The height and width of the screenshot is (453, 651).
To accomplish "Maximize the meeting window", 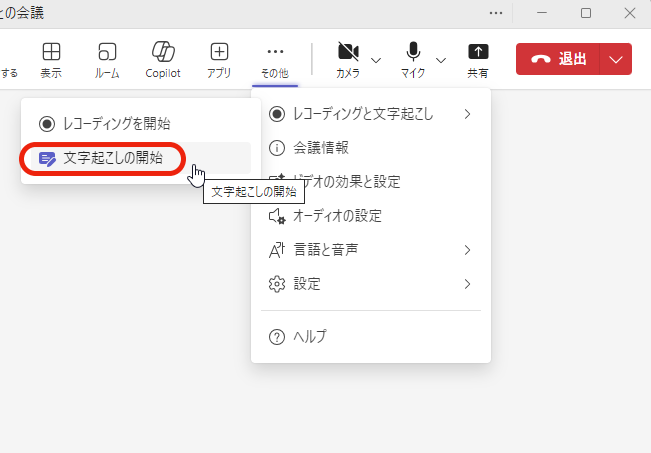I will tap(586, 13).
